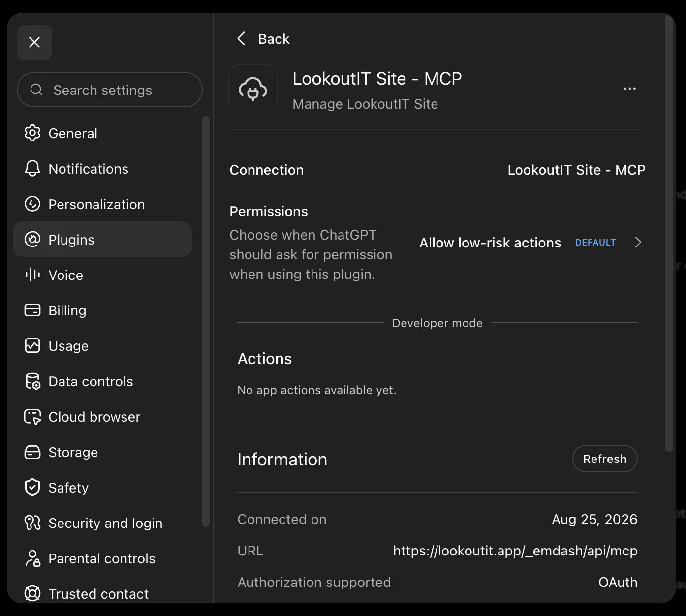The height and width of the screenshot is (616, 686).
Task: Click the DEFAULT badge label
Action: (x=595, y=243)
